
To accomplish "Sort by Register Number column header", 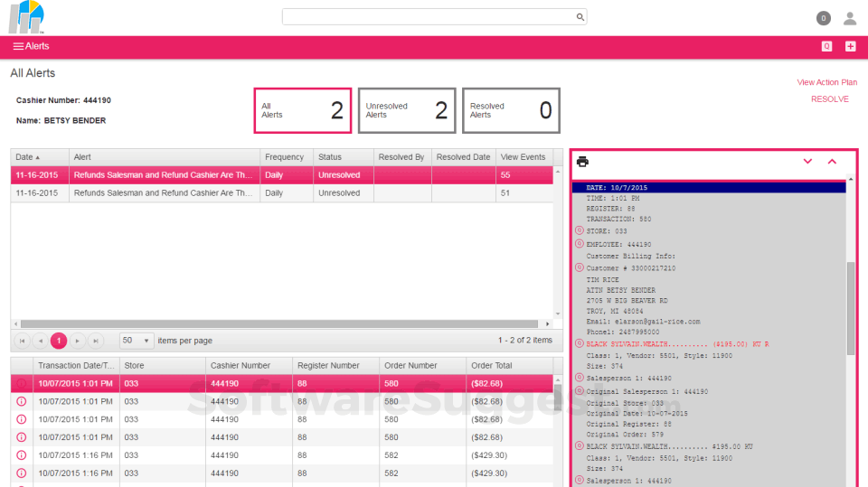I will tap(336, 366).
